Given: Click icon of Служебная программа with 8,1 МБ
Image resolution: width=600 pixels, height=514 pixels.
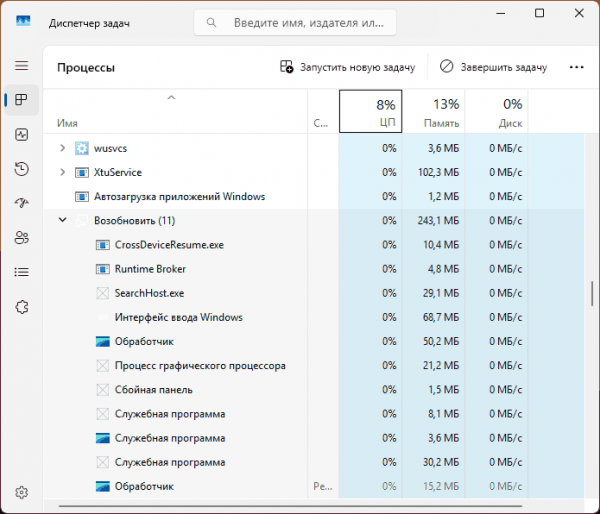Looking at the screenshot, I should [x=103, y=414].
